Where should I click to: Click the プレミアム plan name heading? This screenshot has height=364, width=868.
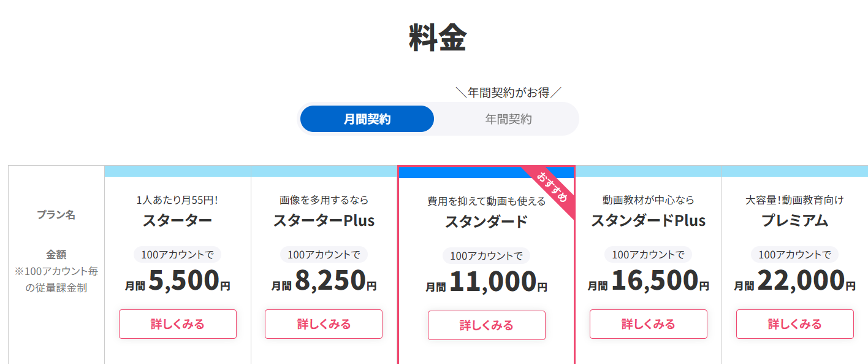pyautogui.click(x=795, y=220)
